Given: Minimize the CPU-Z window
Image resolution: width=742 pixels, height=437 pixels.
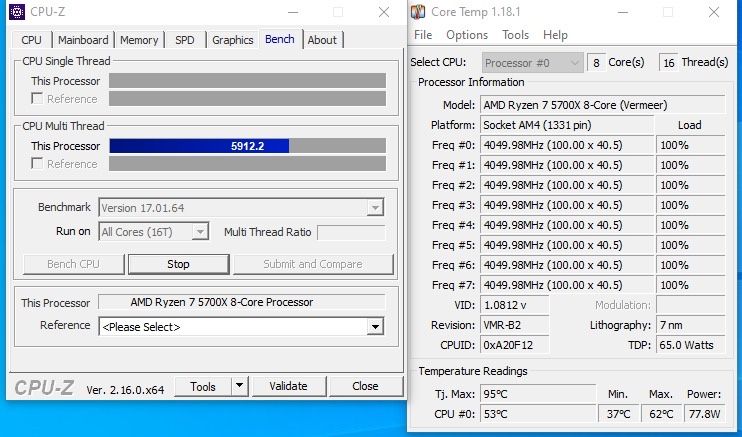Looking at the screenshot, I should click(293, 12).
